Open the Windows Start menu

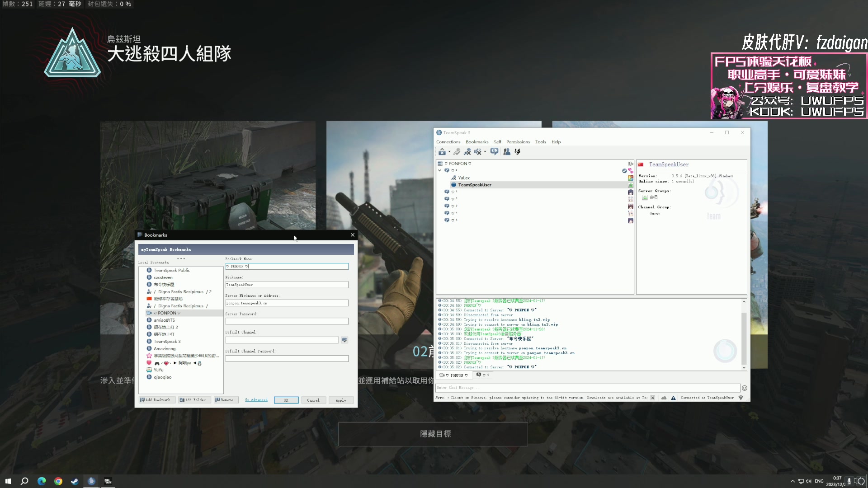point(8,481)
